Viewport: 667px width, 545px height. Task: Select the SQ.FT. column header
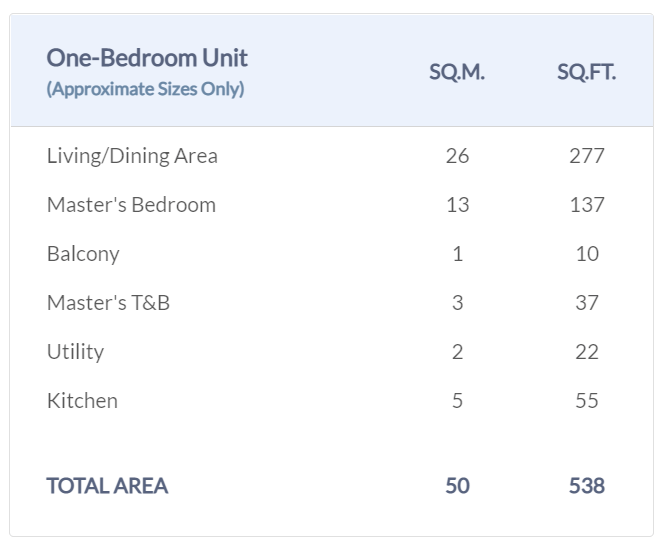[x=586, y=73]
